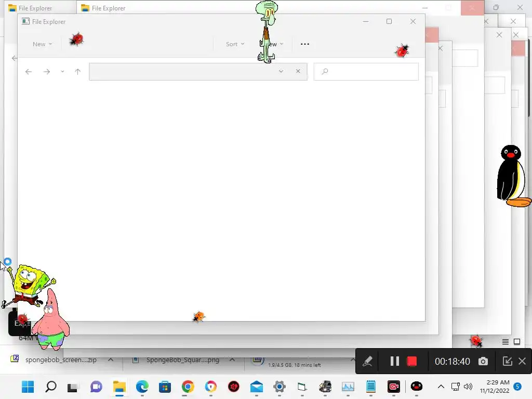Go forward with the forward arrow

[47, 72]
